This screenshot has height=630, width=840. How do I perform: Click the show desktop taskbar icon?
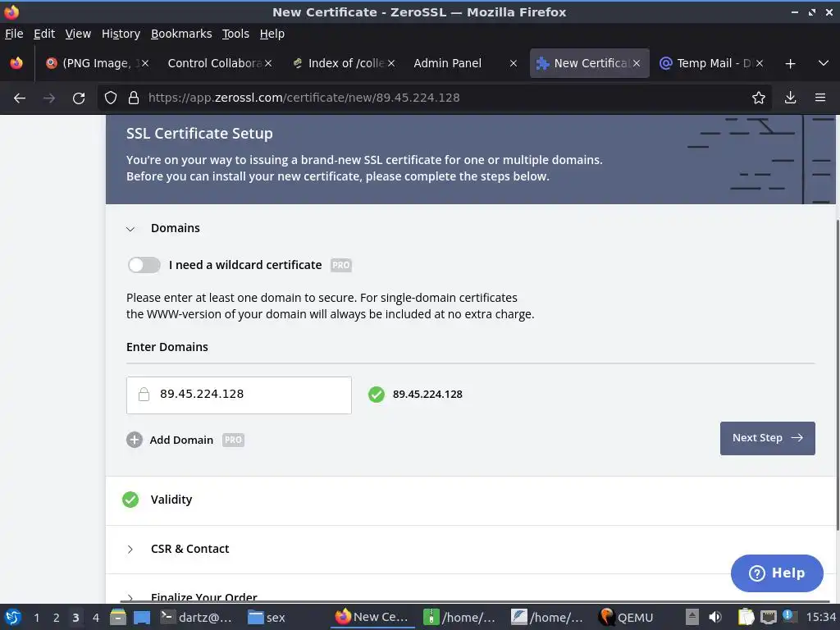coord(141,618)
